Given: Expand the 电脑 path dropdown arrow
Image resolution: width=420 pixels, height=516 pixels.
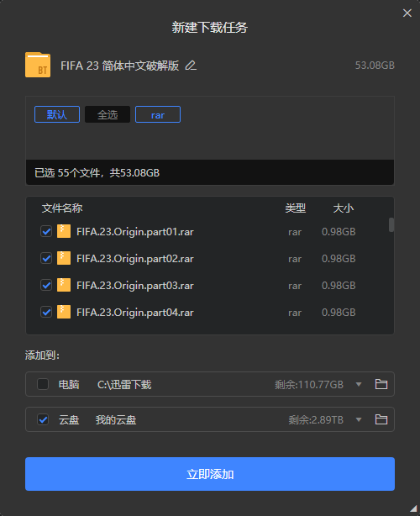Looking at the screenshot, I should [x=359, y=384].
